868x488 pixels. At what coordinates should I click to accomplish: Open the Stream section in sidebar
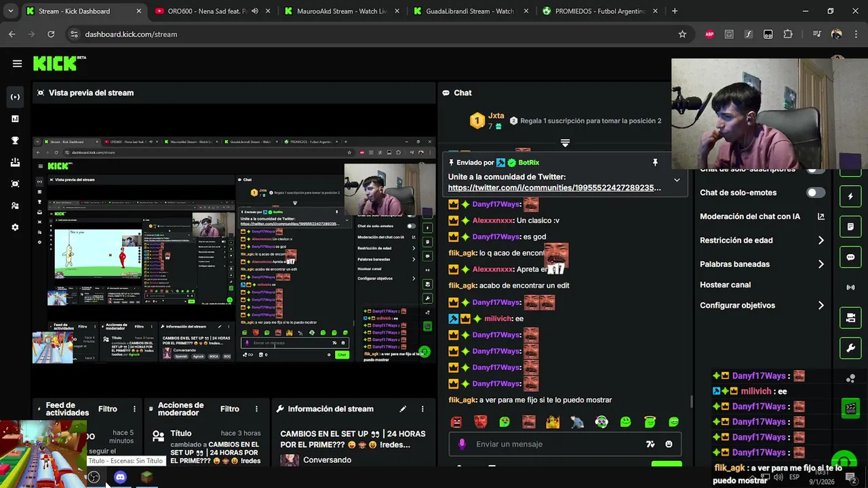[15, 97]
